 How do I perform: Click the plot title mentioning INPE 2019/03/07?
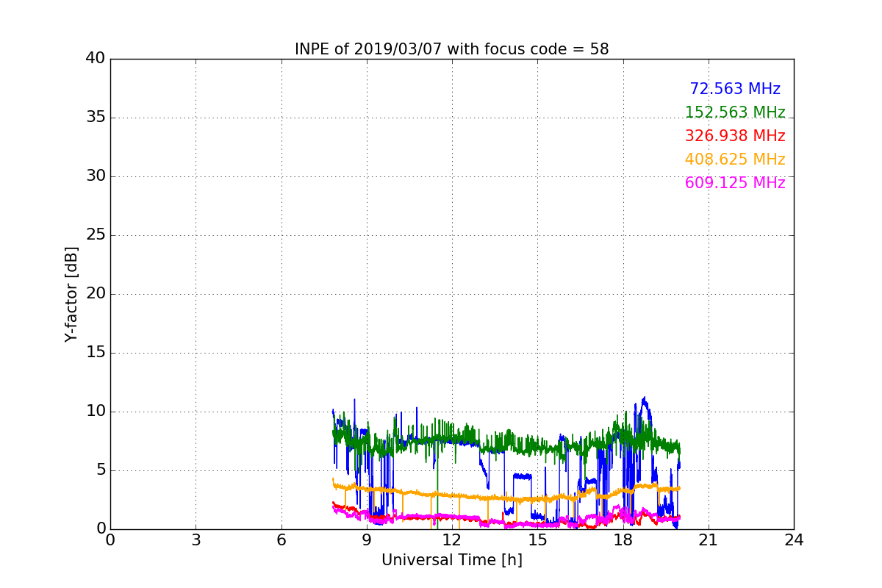pyautogui.click(x=451, y=49)
